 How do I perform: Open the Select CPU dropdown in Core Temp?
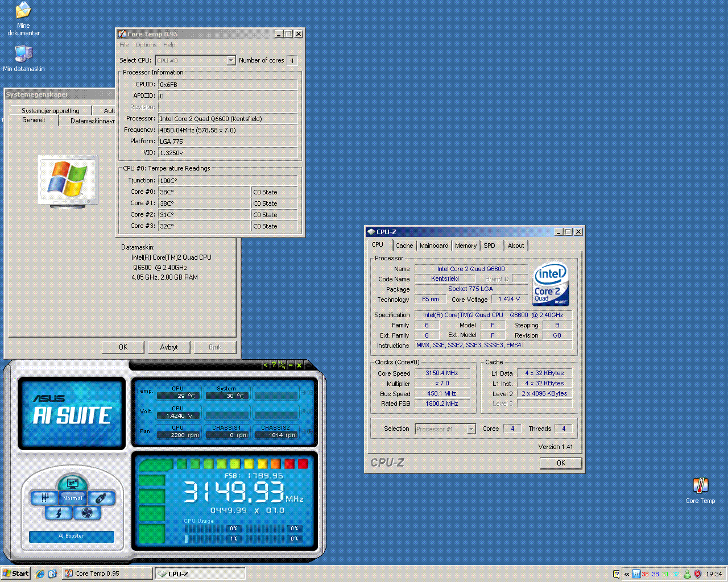pos(196,60)
